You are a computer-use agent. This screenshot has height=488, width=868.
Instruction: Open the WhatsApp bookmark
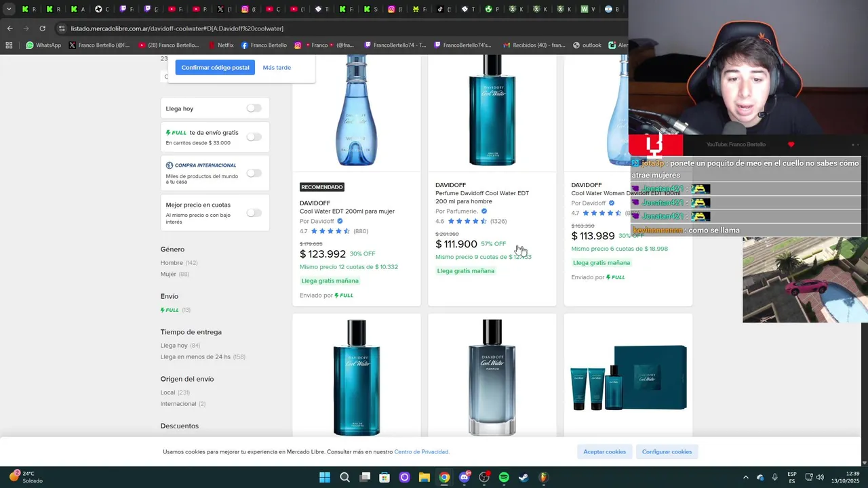tap(43, 45)
